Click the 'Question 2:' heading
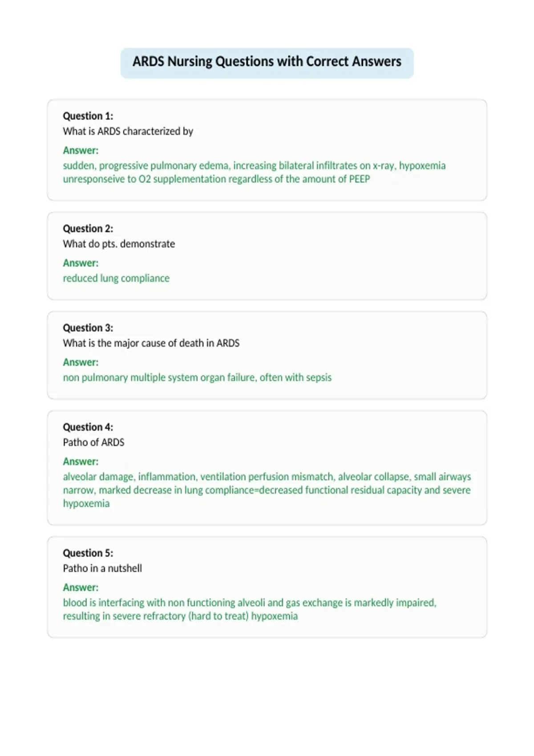The image size is (534, 756). click(88, 229)
